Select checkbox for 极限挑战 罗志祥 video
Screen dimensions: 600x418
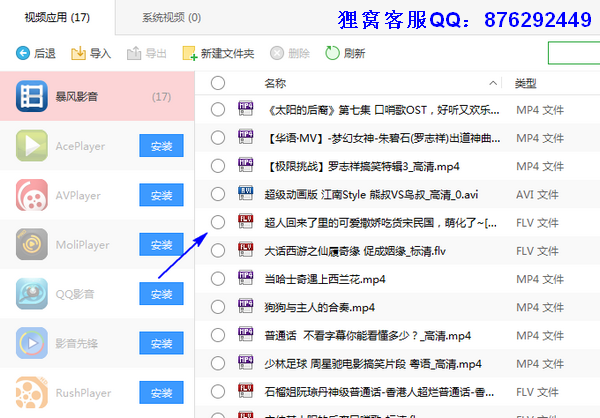click(x=218, y=166)
